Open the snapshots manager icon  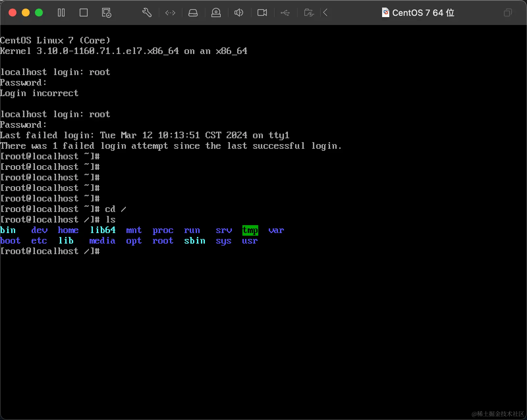106,13
